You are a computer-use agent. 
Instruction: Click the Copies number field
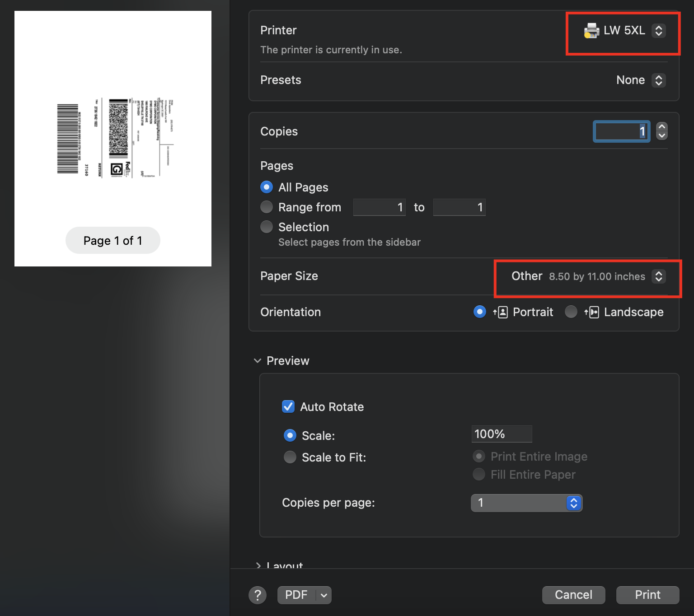click(x=622, y=131)
